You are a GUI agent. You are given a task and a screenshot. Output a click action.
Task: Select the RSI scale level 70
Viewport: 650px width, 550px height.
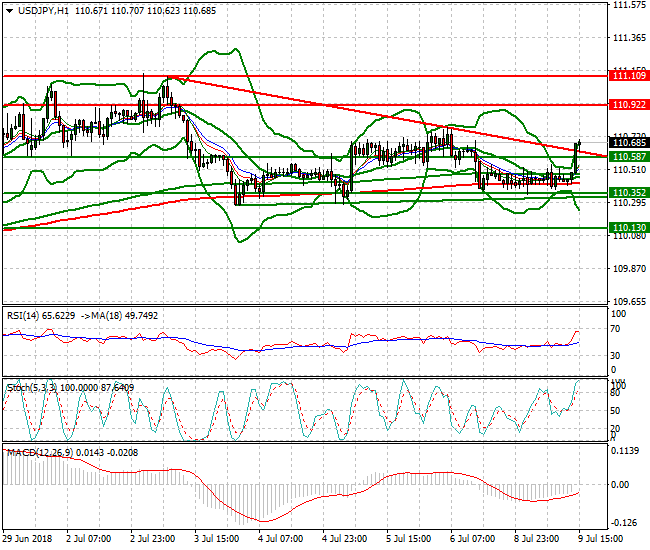point(616,329)
